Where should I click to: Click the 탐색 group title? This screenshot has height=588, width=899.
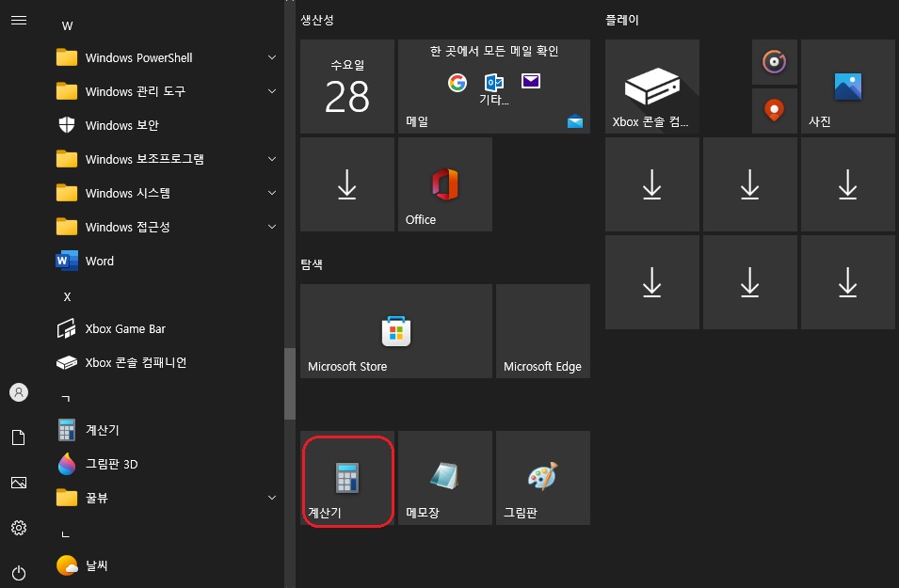(x=312, y=264)
